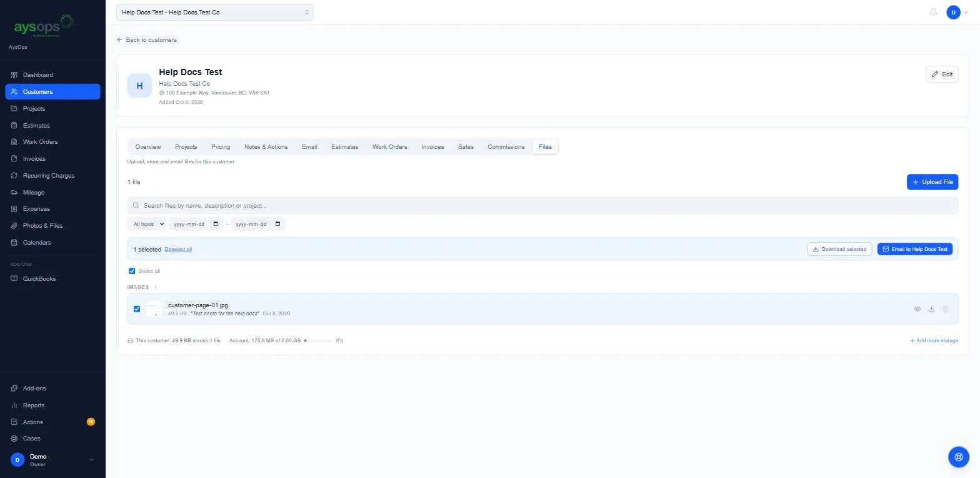Screen dimensions: 980x478
Task: Open the help support floating button
Action: point(958,457)
